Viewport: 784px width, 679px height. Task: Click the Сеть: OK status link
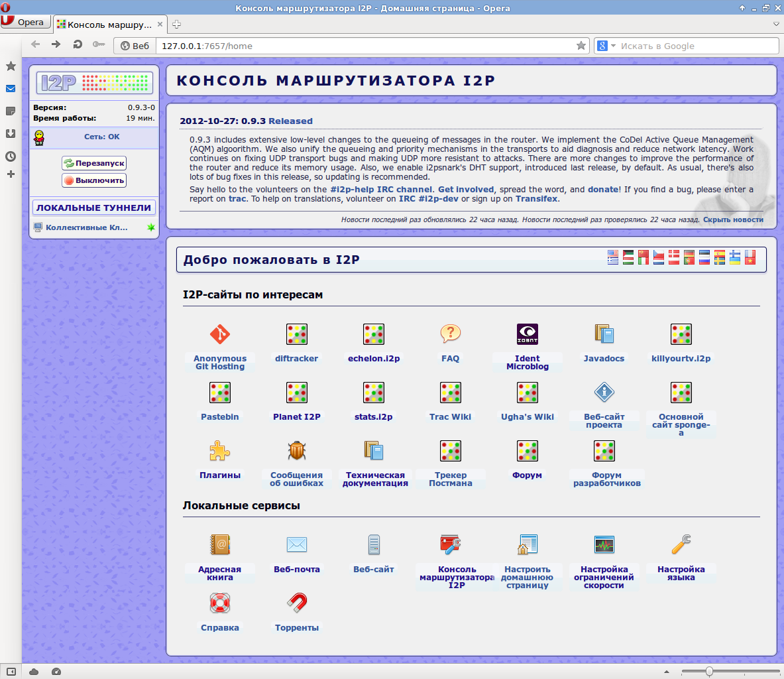(x=101, y=137)
